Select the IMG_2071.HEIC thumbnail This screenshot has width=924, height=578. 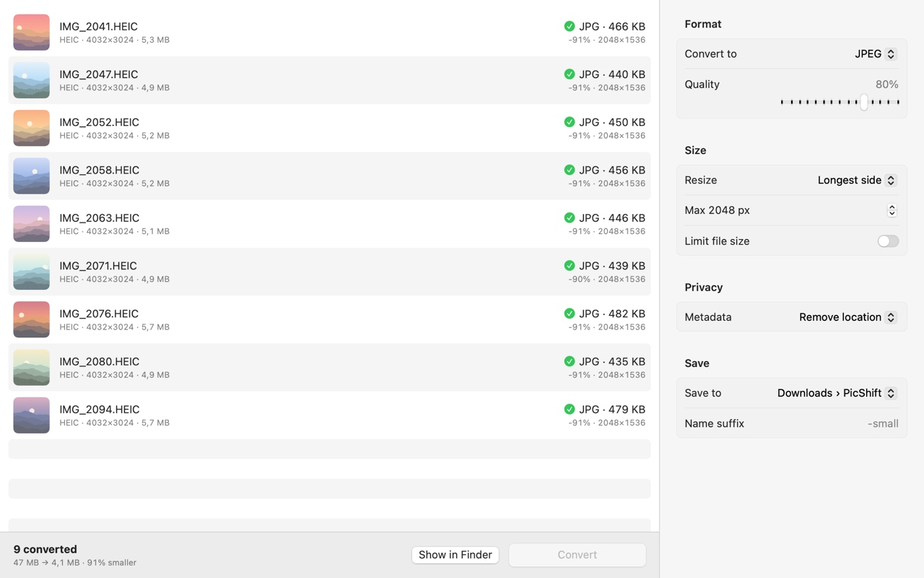coord(32,272)
